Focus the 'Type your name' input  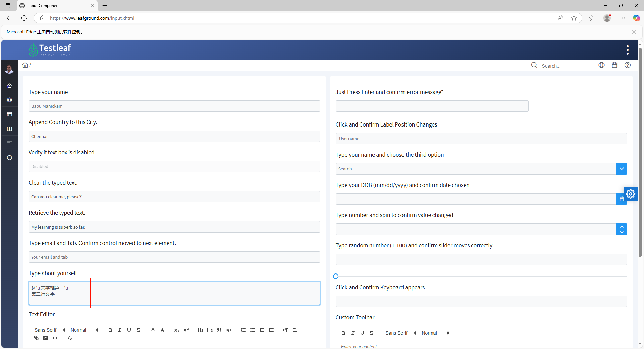click(x=174, y=106)
